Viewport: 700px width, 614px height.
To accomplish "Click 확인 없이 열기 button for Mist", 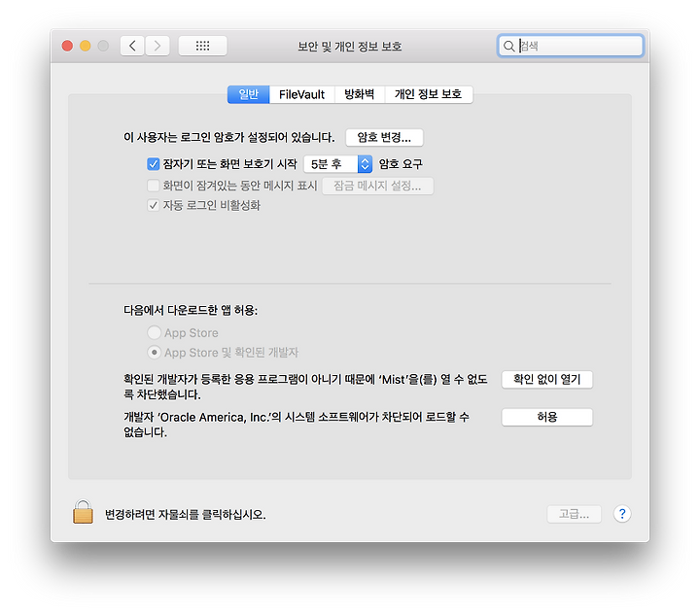I will (546, 379).
